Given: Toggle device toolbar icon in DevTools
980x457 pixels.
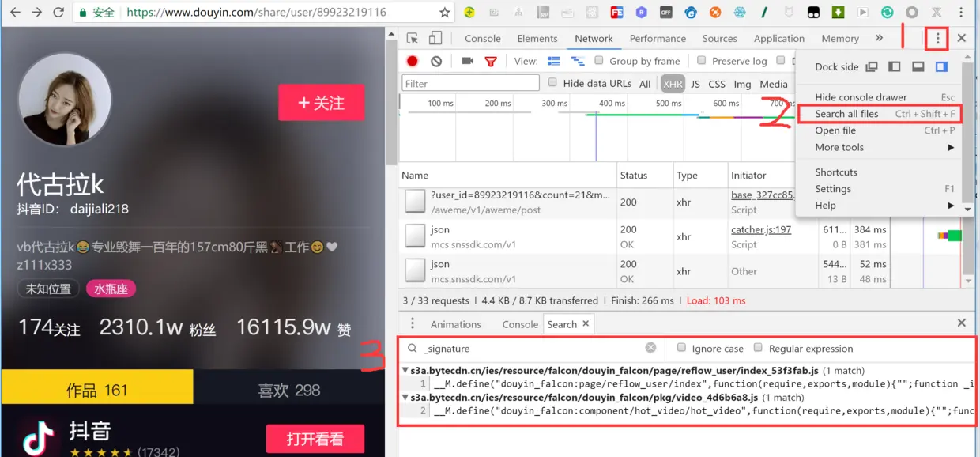Looking at the screenshot, I should coord(435,38).
